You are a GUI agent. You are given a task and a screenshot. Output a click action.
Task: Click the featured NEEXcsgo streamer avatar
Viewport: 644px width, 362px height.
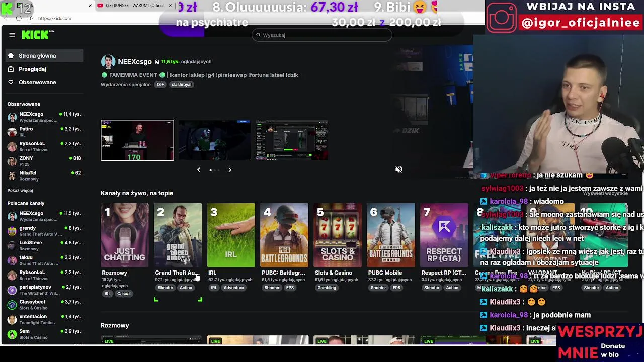click(x=108, y=61)
